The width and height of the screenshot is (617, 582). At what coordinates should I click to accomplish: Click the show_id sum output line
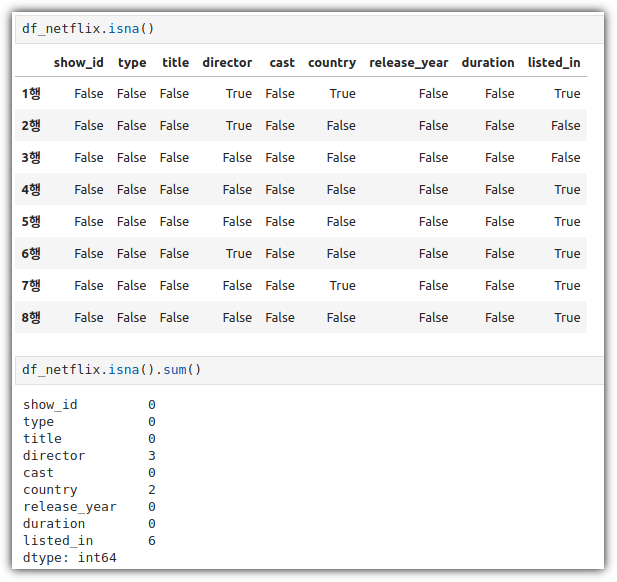(89, 405)
